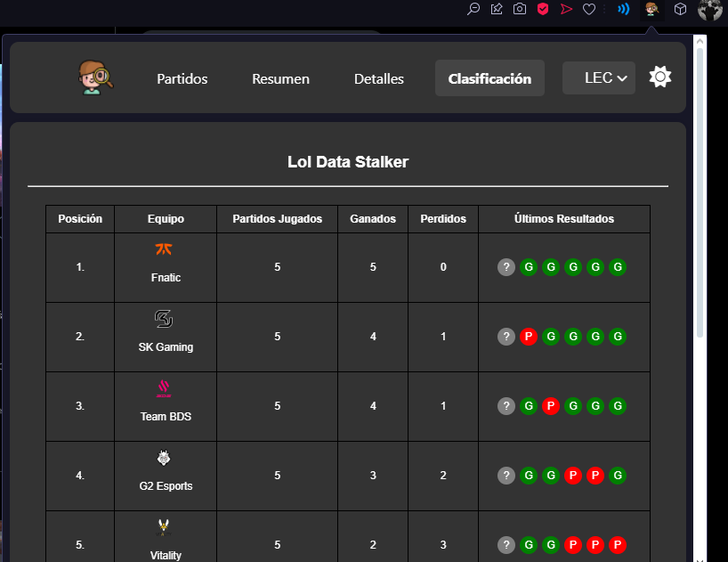The width and height of the screenshot is (728, 562).
Task: Open the Detalles tab
Action: point(379,78)
